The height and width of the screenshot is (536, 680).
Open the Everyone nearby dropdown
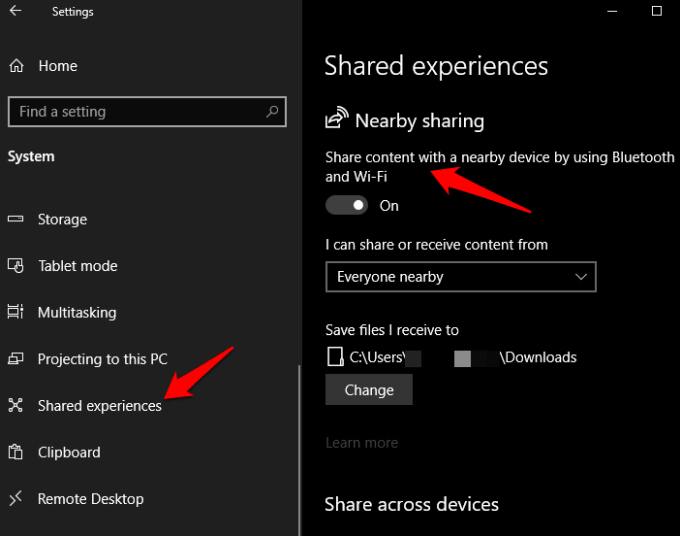[460, 277]
